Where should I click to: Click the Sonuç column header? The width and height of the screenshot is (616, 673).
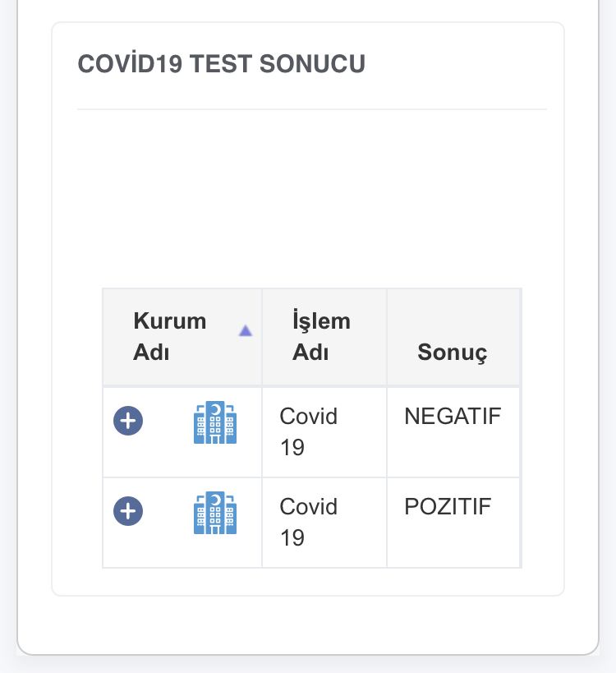453,337
